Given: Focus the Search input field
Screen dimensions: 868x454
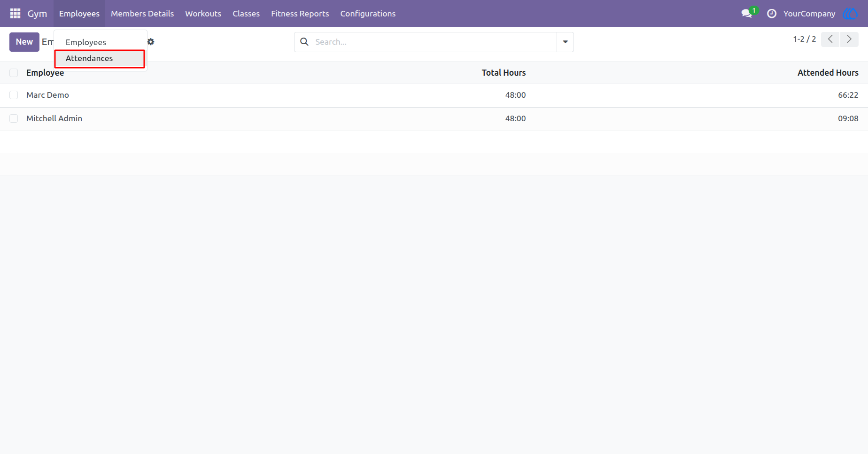Looking at the screenshot, I should (434, 42).
